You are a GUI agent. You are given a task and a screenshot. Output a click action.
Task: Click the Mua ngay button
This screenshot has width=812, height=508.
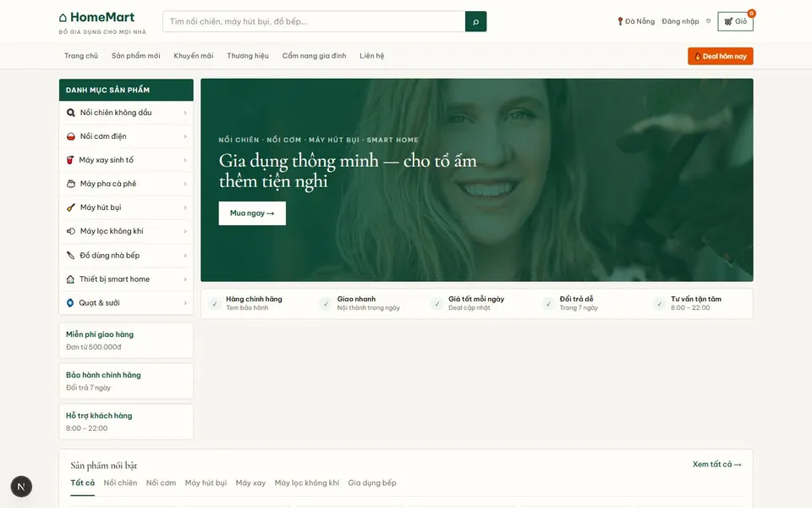pos(252,213)
